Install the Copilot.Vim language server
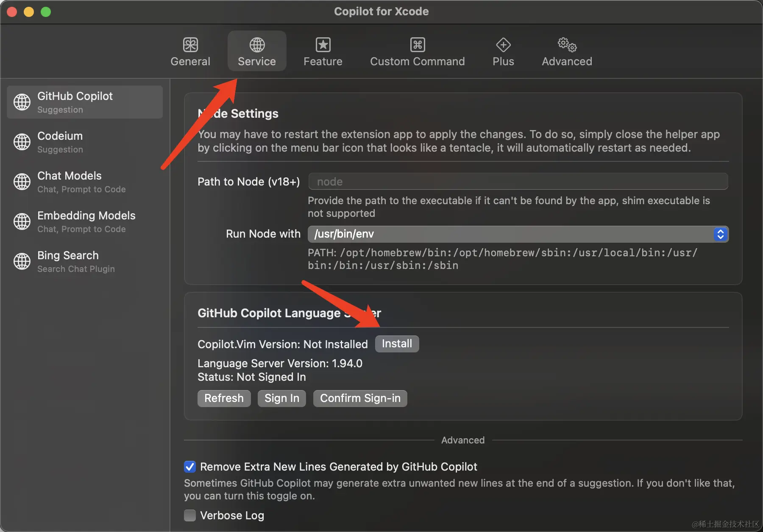This screenshot has height=532, width=763. (x=396, y=344)
